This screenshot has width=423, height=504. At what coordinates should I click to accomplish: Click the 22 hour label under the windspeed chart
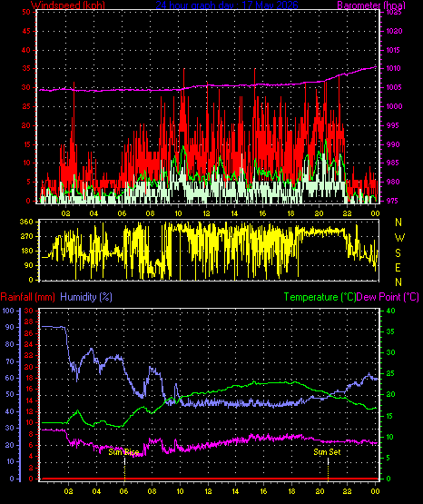click(347, 213)
